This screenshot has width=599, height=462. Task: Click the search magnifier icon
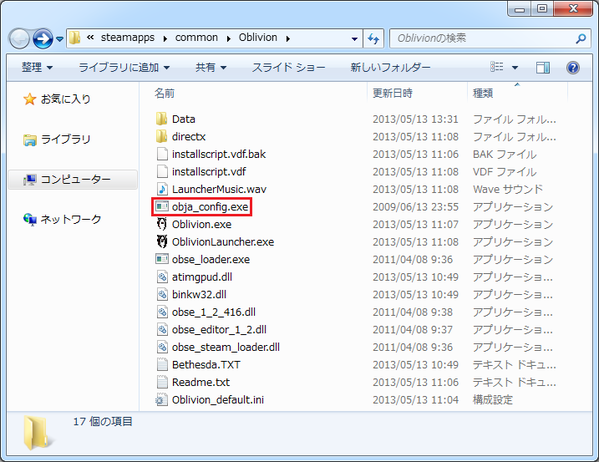pos(581,38)
